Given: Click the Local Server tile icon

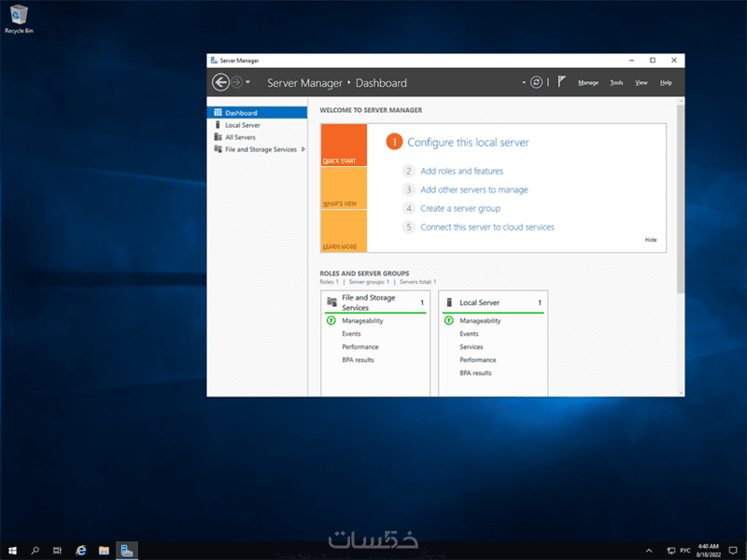Looking at the screenshot, I should point(449,302).
